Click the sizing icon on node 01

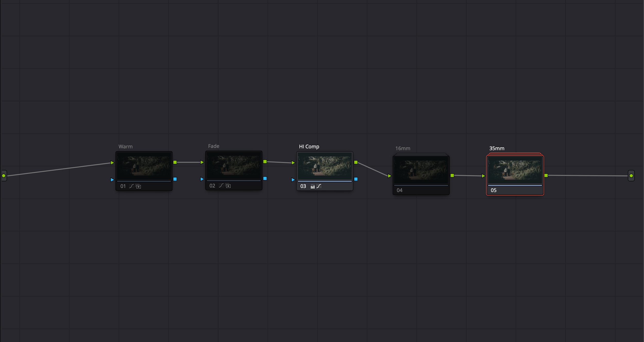(139, 186)
